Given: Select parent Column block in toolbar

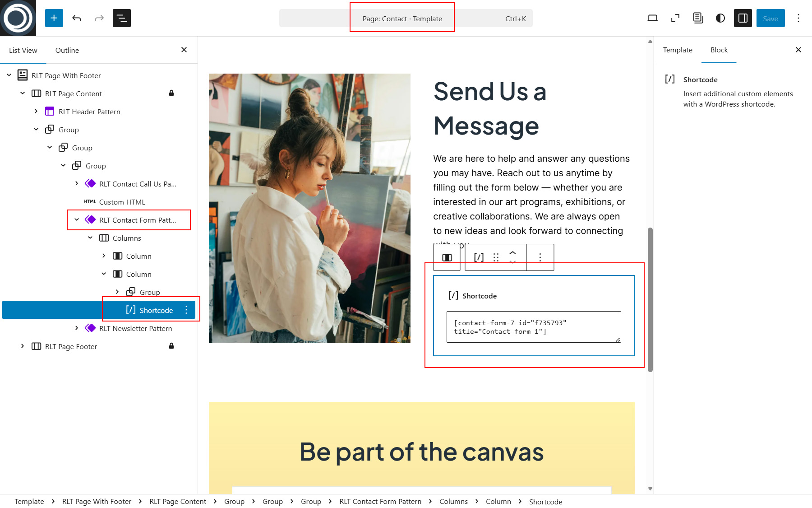Looking at the screenshot, I should [x=447, y=257].
